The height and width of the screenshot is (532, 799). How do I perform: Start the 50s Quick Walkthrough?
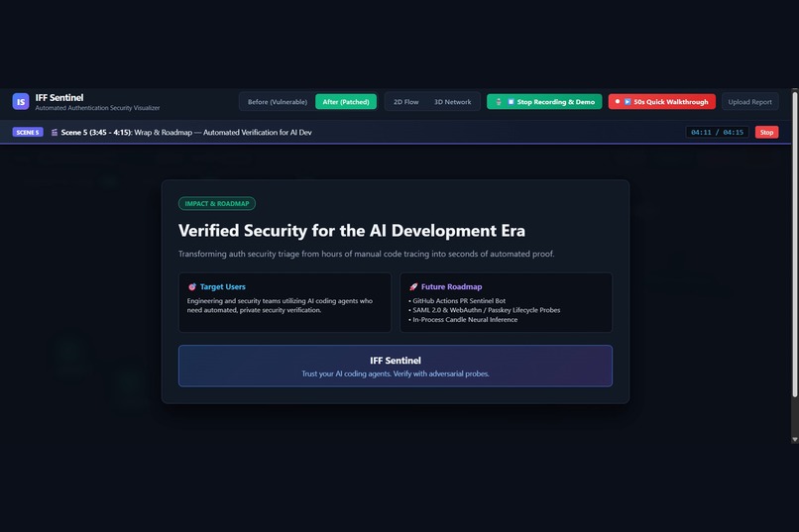pos(661,102)
